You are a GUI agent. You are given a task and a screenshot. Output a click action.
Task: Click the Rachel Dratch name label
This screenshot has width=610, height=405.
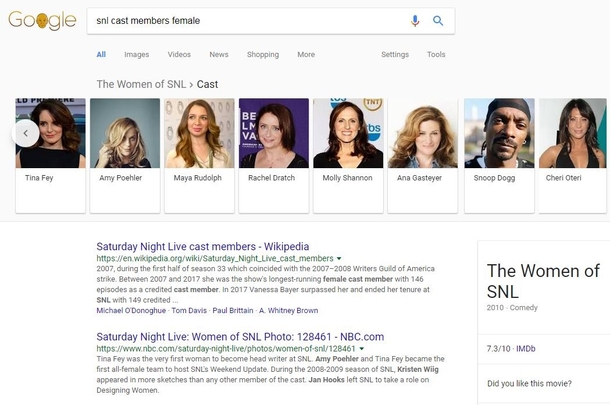point(272,178)
